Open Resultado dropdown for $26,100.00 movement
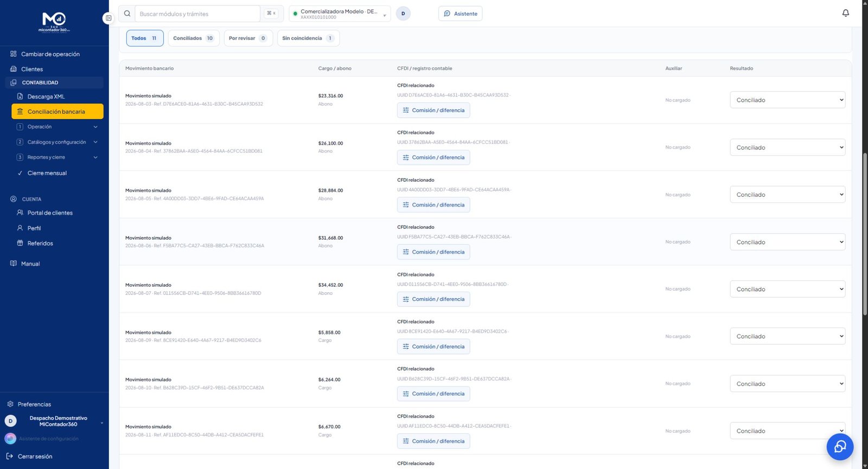Screen dimensions: 868x469 787,147
